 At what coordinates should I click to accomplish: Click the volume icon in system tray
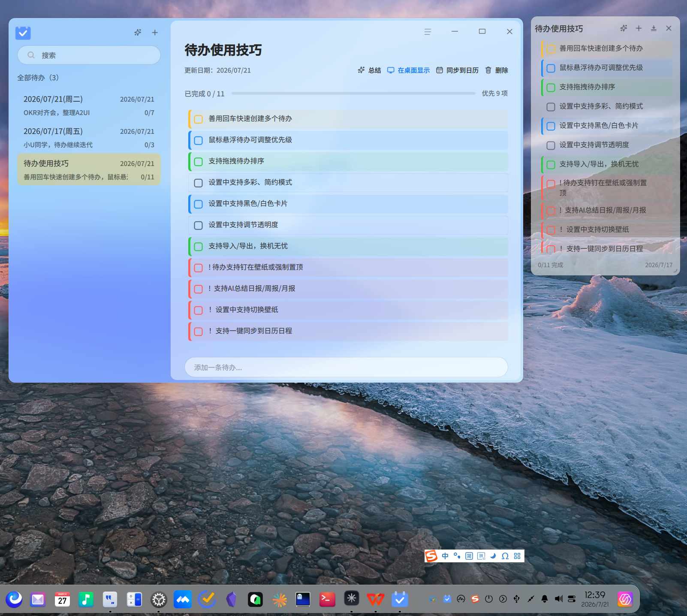(x=558, y=599)
